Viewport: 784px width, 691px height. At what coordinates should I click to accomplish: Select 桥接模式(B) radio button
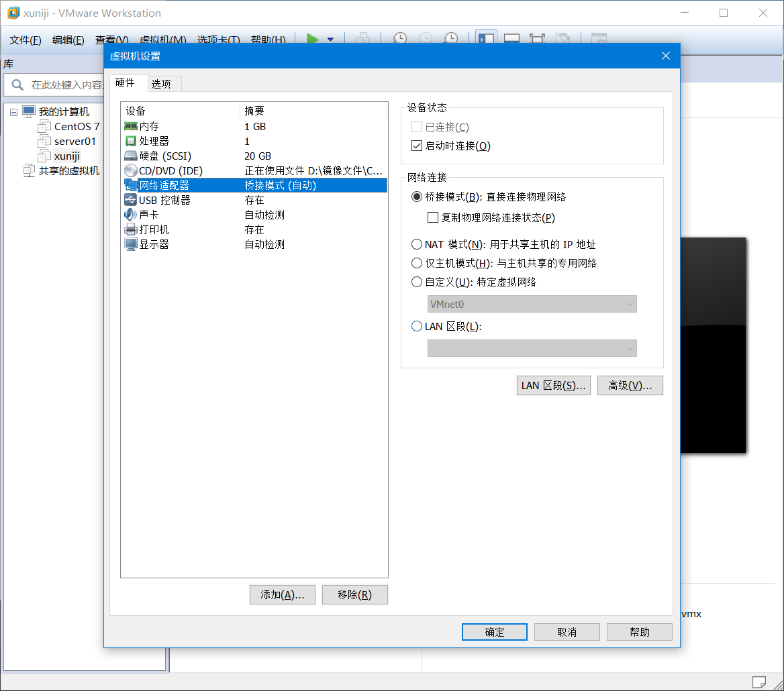click(x=416, y=197)
